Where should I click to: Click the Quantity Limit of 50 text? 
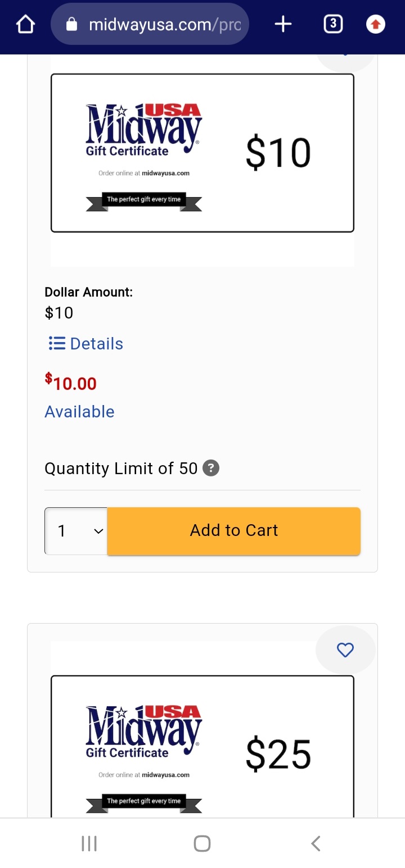pyautogui.click(x=121, y=469)
